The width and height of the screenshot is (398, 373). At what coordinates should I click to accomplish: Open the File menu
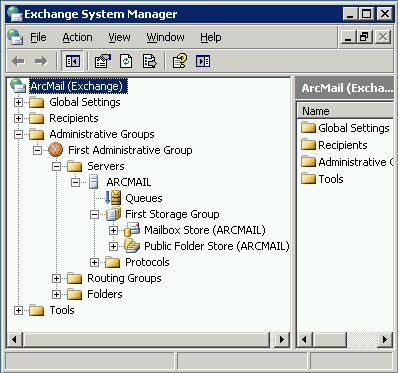[38, 37]
